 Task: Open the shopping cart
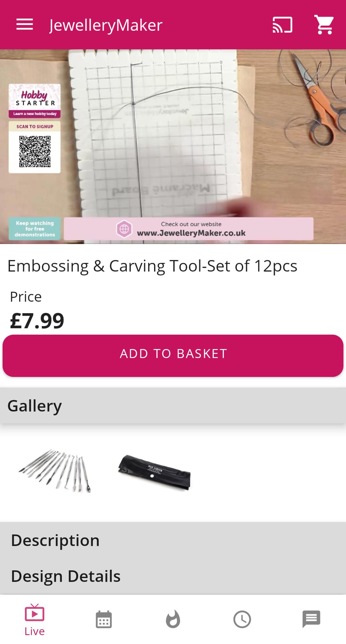324,25
